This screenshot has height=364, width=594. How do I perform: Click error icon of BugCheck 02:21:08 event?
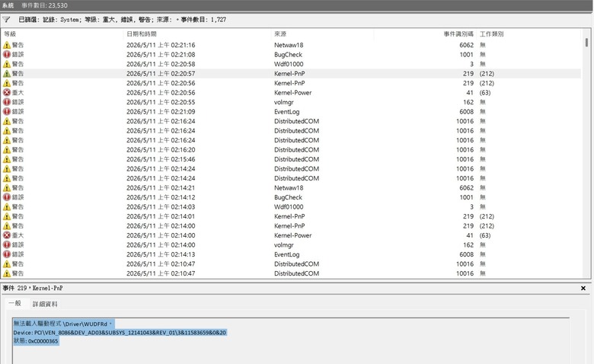pos(7,55)
